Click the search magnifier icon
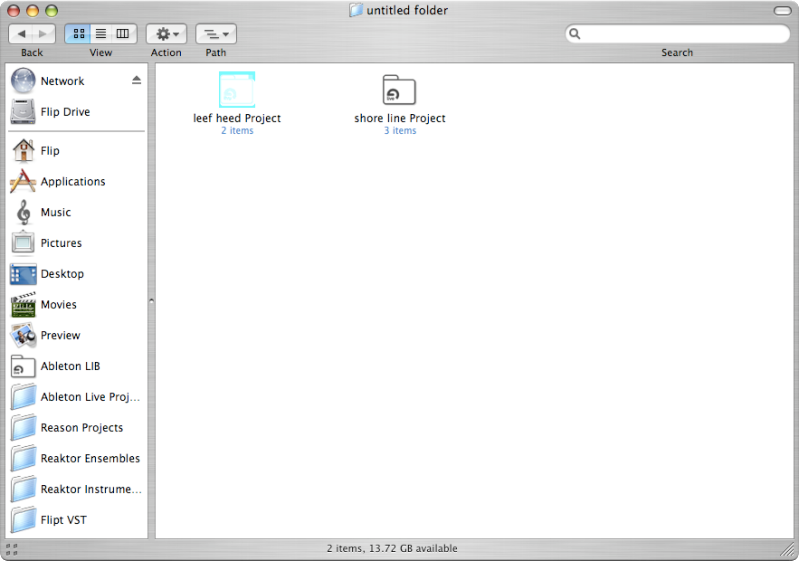799x561 pixels. point(574,34)
